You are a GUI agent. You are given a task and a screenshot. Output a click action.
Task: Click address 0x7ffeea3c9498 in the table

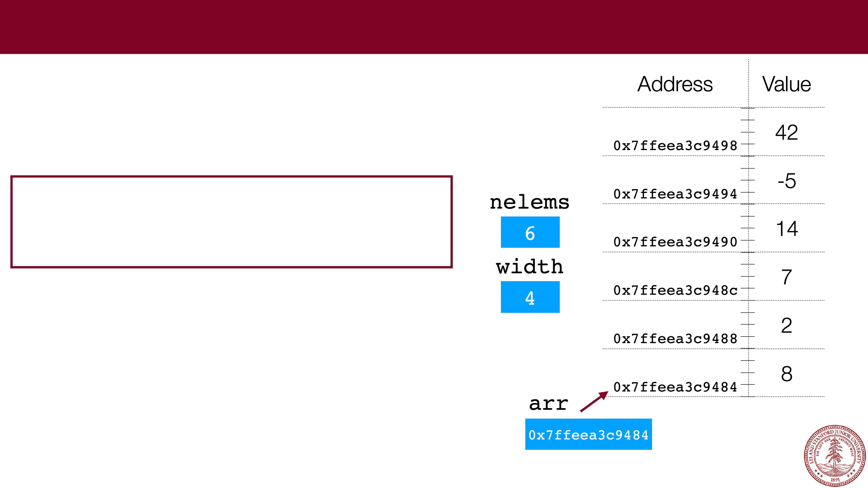tap(675, 146)
